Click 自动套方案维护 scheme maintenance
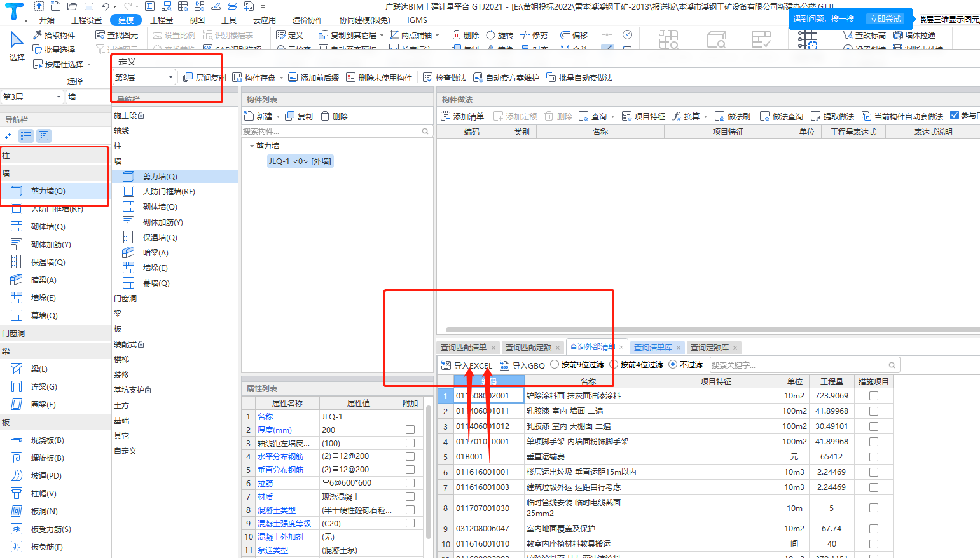Image resolution: width=980 pixels, height=558 pixels. (x=506, y=78)
